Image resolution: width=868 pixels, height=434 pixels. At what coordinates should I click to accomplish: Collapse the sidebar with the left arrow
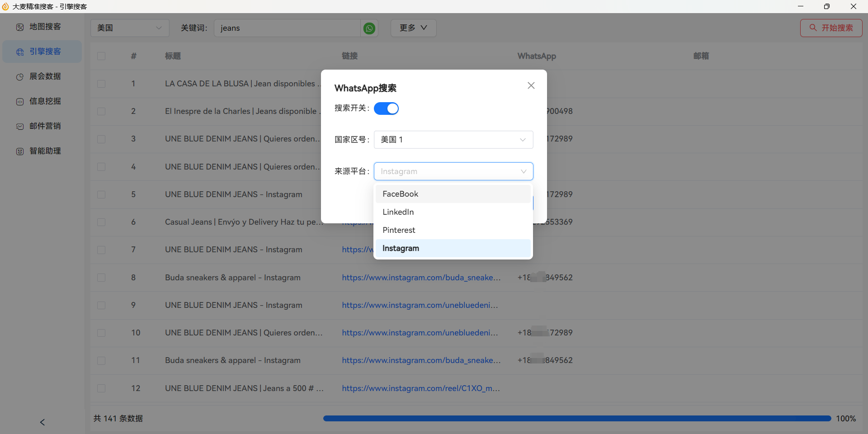pos(42,422)
